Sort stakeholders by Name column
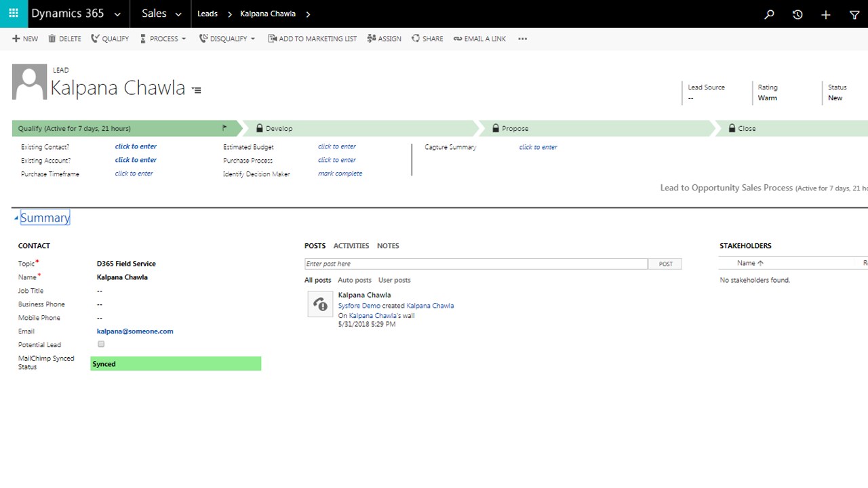 750,263
